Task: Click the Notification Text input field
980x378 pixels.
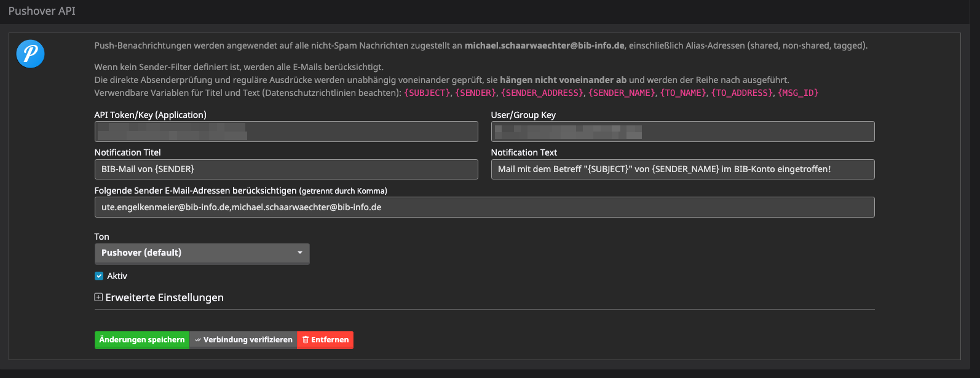Action: pos(682,169)
